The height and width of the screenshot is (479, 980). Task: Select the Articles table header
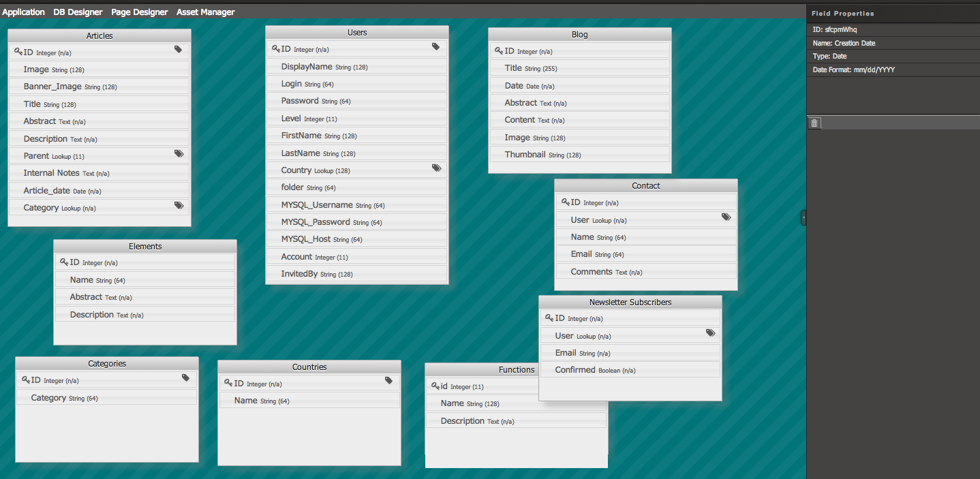click(99, 35)
